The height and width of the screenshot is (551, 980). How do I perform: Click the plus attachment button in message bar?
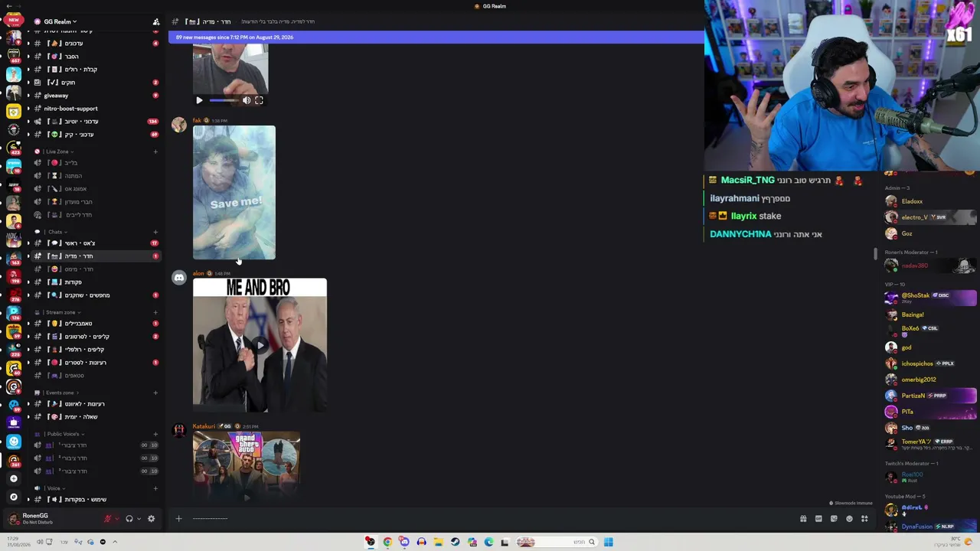click(x=178, y=519)
